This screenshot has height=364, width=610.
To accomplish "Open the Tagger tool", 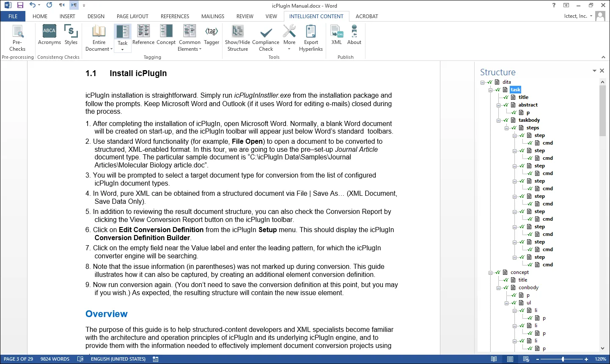I will point(212,35).
